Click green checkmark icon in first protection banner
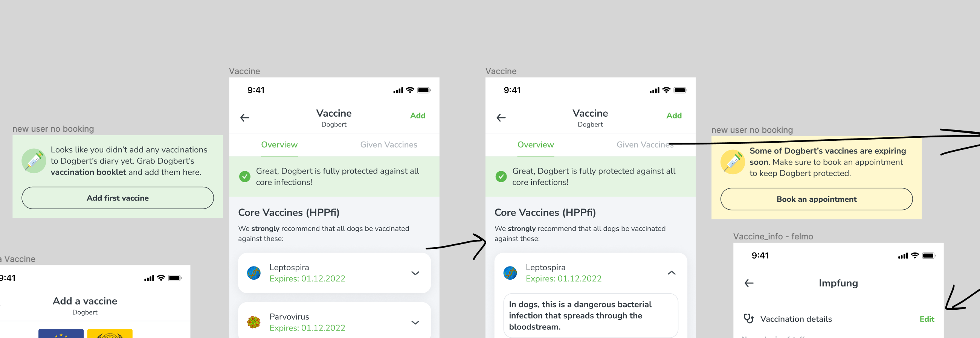The image size is (980, 338). [x=244, y=177]
